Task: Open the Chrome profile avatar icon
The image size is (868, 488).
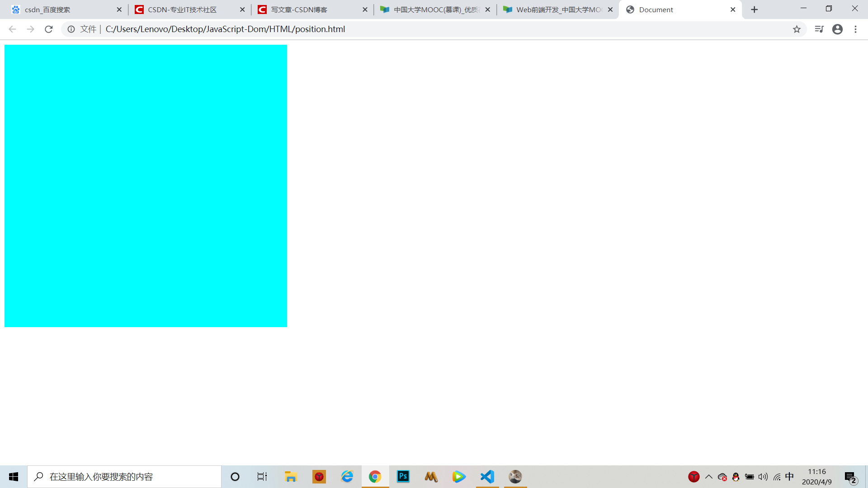Action: click(x=837, y=29)
